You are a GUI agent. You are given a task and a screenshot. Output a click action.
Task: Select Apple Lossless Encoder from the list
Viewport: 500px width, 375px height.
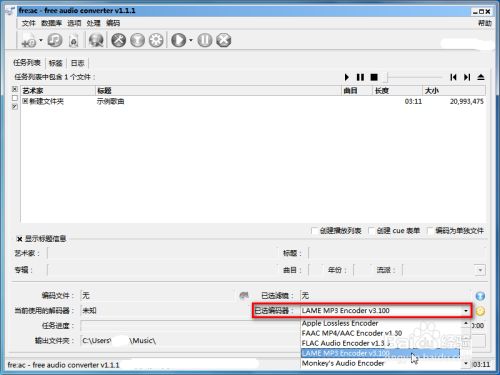[x=381, y=323]
